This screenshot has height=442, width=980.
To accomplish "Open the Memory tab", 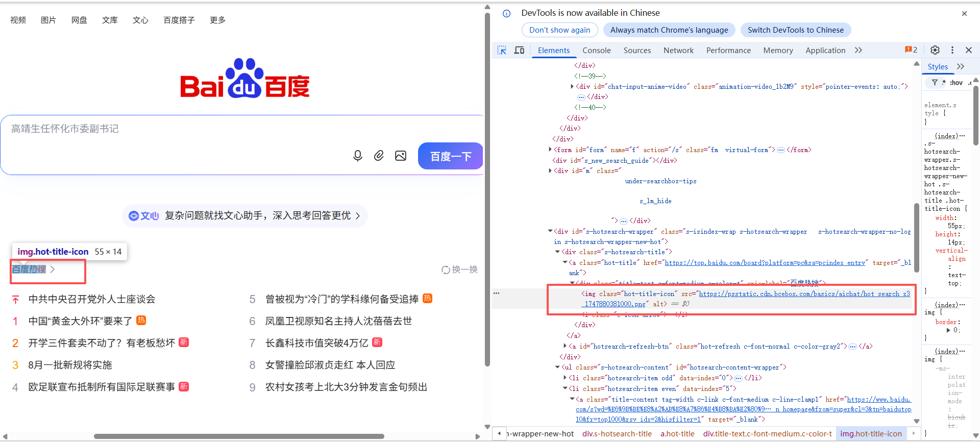I will coord(778,50).
